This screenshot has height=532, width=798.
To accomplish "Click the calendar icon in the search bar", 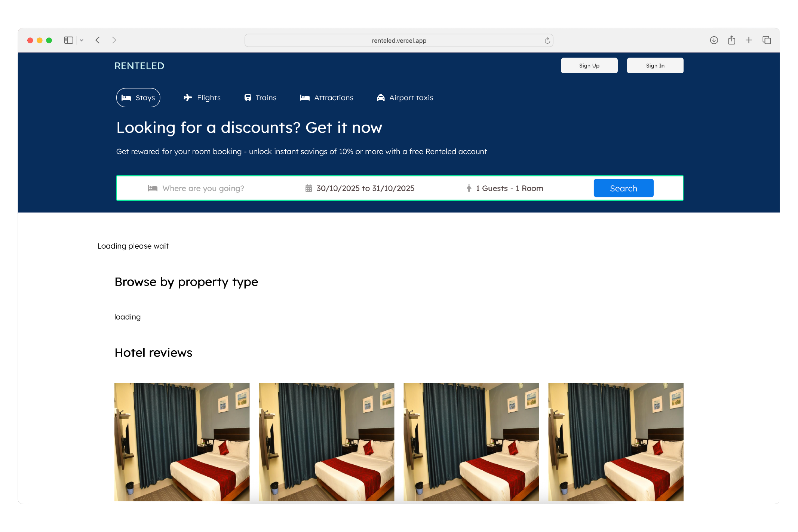I will coord(308,188).
